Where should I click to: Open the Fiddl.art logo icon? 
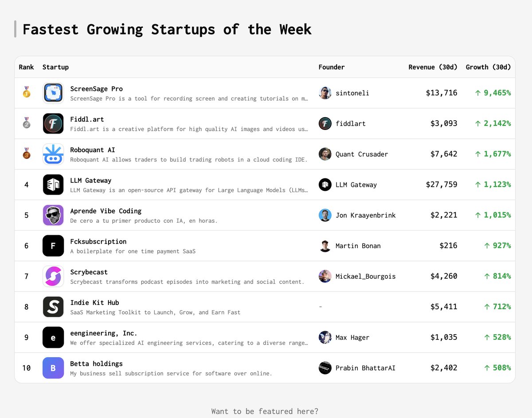click(x=53, y=123)
